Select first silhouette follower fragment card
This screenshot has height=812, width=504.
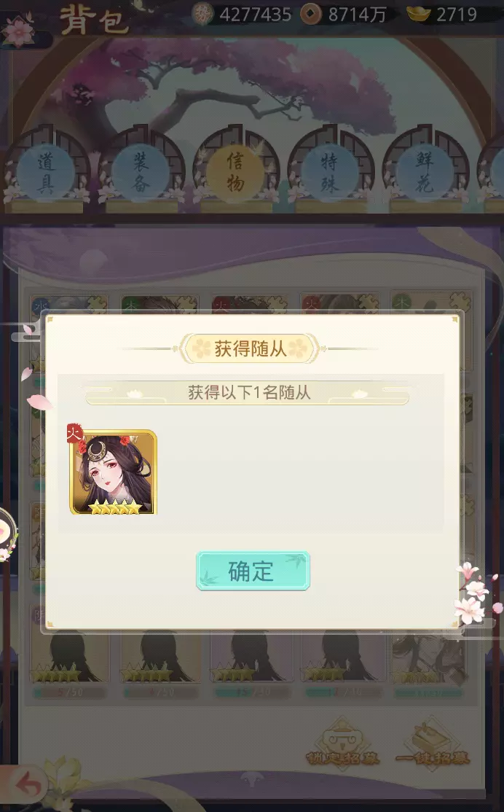(70, 656)
